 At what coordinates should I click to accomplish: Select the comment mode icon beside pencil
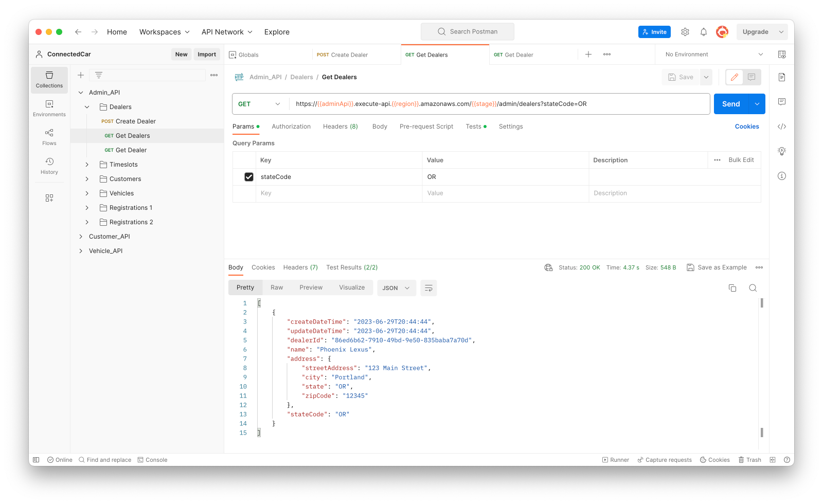tap(752, 77)
